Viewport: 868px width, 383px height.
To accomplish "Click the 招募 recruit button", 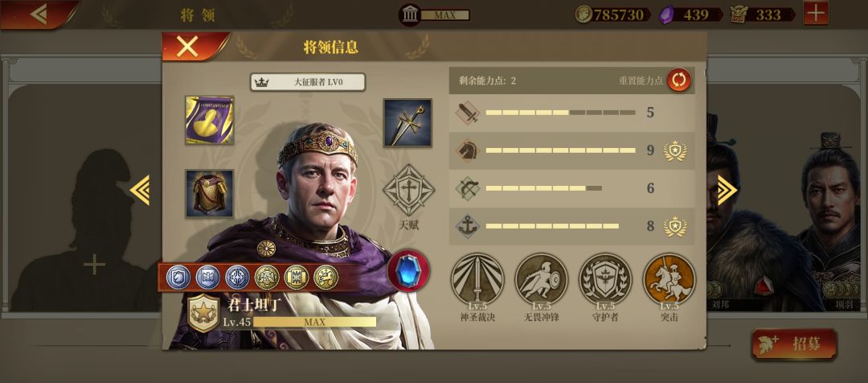I will 794,344.
